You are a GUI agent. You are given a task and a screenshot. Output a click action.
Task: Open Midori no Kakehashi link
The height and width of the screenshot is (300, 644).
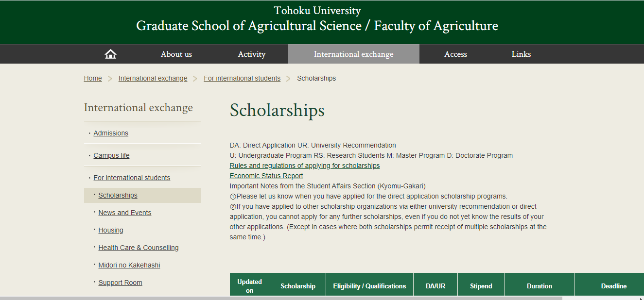129,265
